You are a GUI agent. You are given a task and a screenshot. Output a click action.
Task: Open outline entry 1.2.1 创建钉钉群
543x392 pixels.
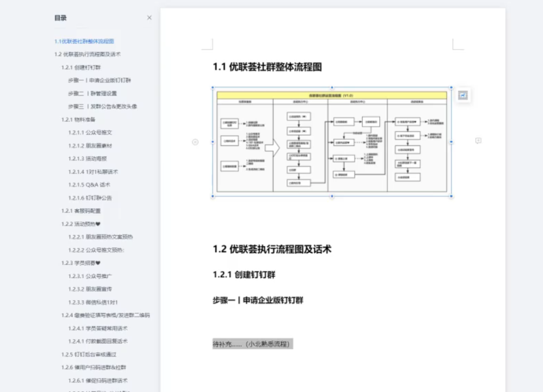pyautogui.click(x=81, y=67)
